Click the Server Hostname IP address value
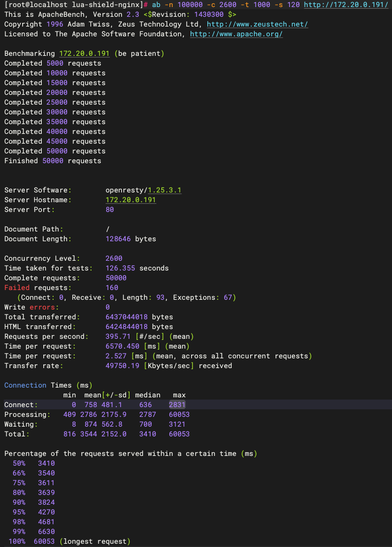Image resolution: width=392 pixels, height=547 pixels. 130,200
